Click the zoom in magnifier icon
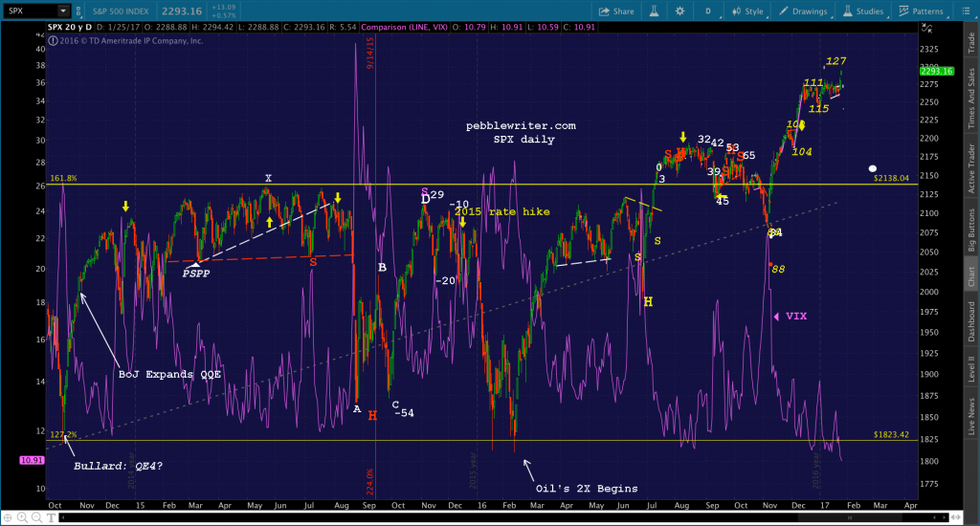Image resolution: width=980 pixels, height=526 pixels. coord(23,517)
